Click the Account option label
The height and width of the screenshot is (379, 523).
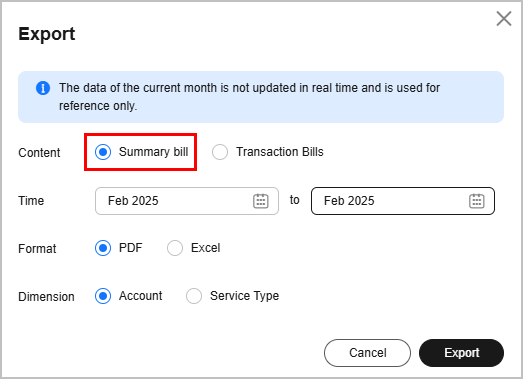[x=140, y=296]
